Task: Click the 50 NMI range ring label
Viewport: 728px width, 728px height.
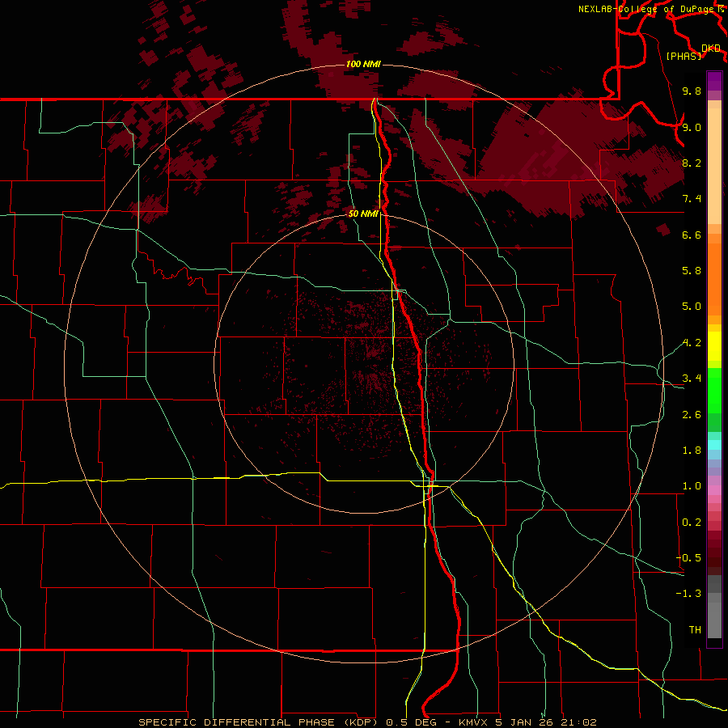Action: [x=363, y=214]
